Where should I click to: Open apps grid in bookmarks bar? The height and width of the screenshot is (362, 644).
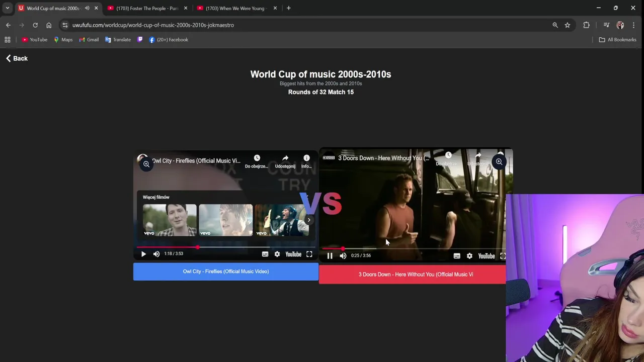tap(8, 40)
